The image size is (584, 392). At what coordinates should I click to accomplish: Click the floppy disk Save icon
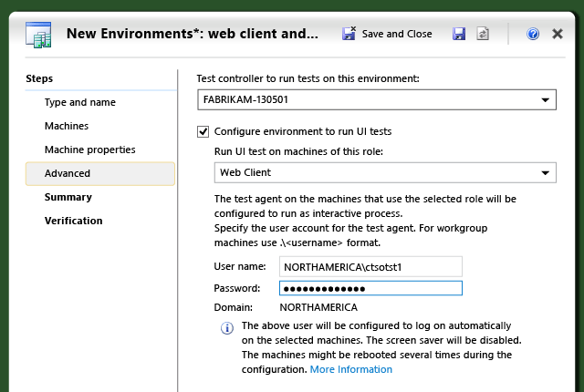[459, 34]
